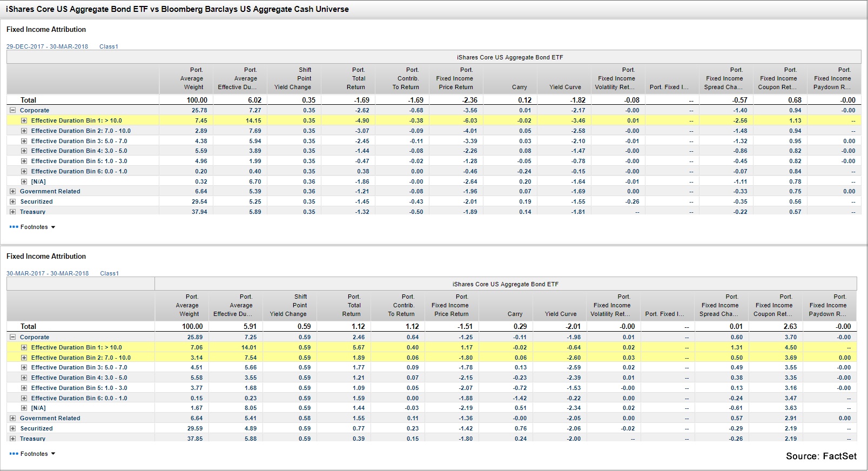868x471 pixels.
Task: Expand Effective Duration Bin 2 in upper table
Action: (24, 131)
